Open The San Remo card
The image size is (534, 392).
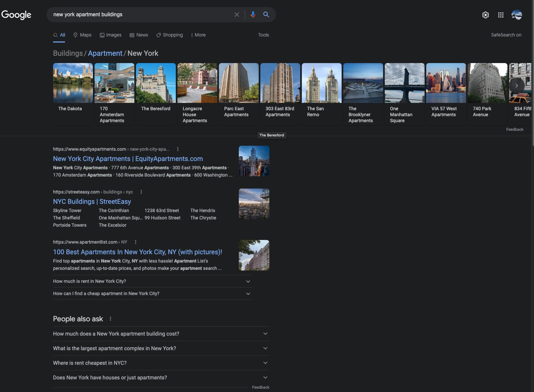coord(321,94)
